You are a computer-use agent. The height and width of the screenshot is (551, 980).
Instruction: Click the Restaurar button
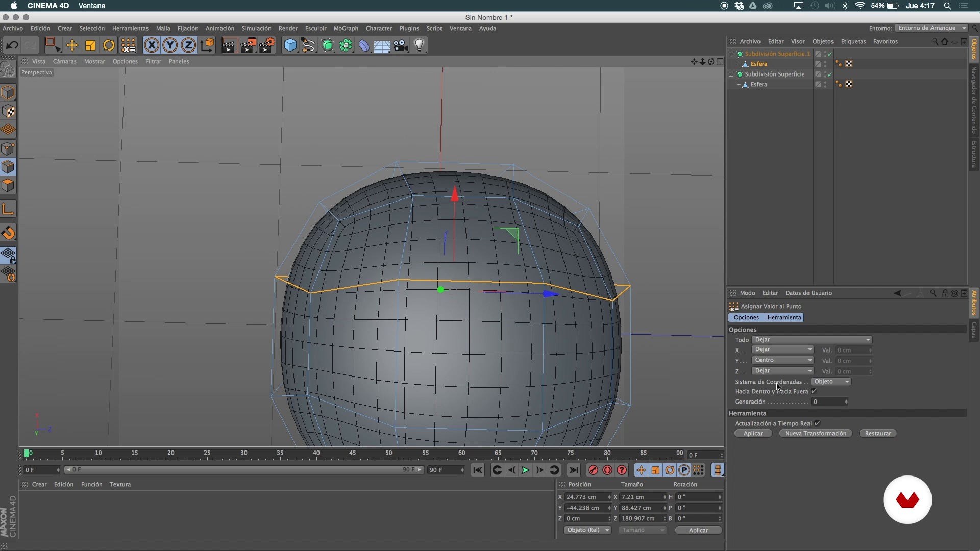877,433
